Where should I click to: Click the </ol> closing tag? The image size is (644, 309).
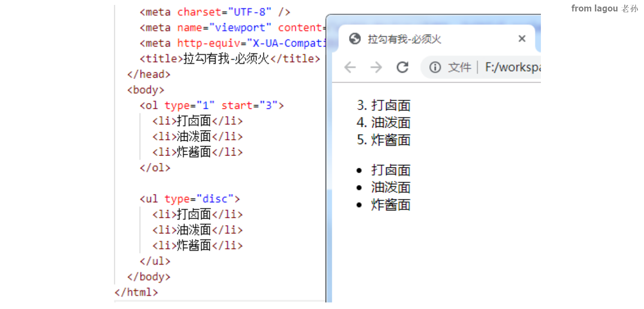(x=155, y=168)
